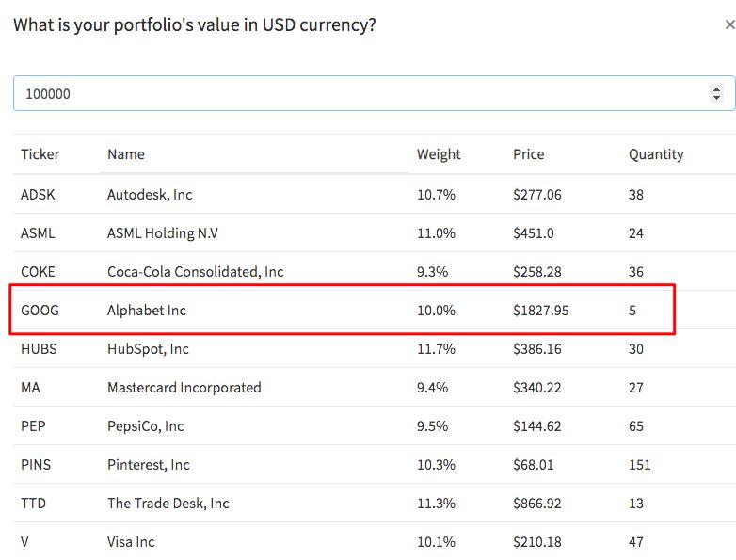Screen dimensions: 736x560
Task: Click the portfolio value input field
Action: point(358,93)
